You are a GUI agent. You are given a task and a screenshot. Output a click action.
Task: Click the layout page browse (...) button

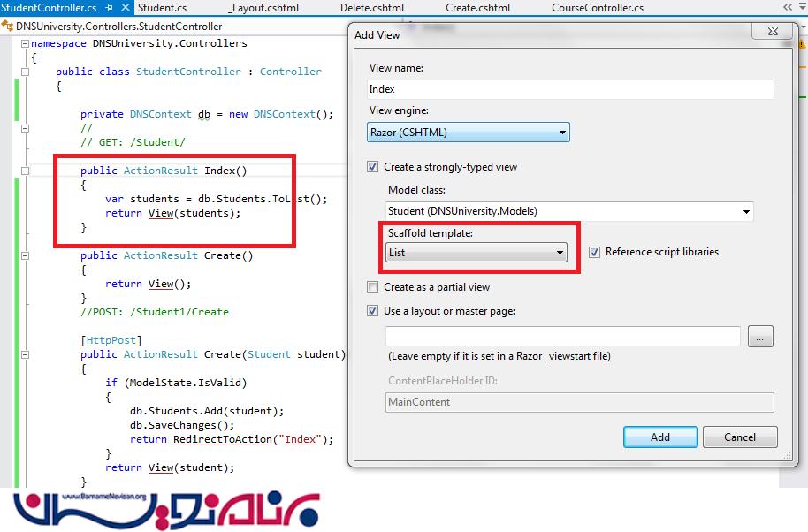pyautogui.click(x=760, y=336)
